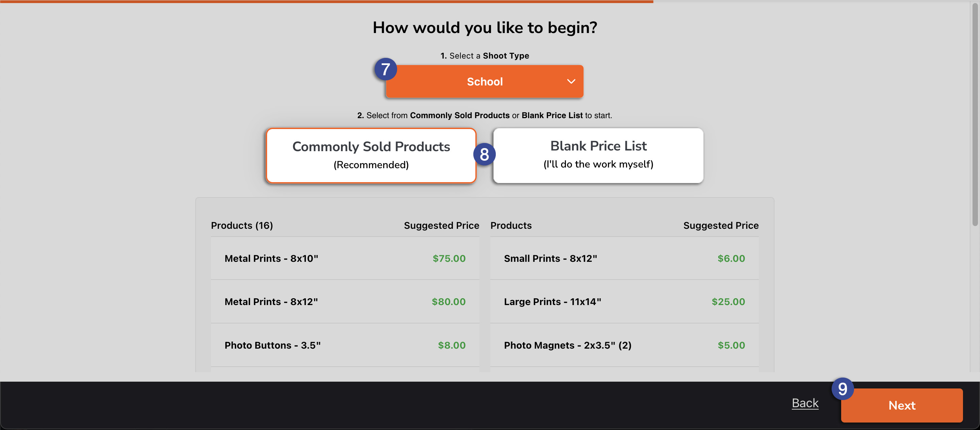Image resolution: width=980 pixels, height=430 pixels.
Task: Click the $25.00 price for Large Prints
Action: (729, 301)
